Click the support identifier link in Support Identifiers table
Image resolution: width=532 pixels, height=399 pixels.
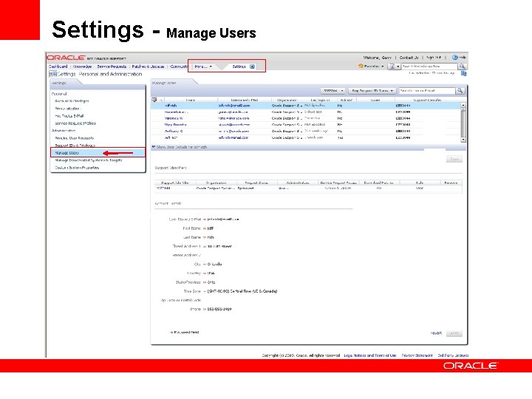pyautogui.click(x=163, y=188)
